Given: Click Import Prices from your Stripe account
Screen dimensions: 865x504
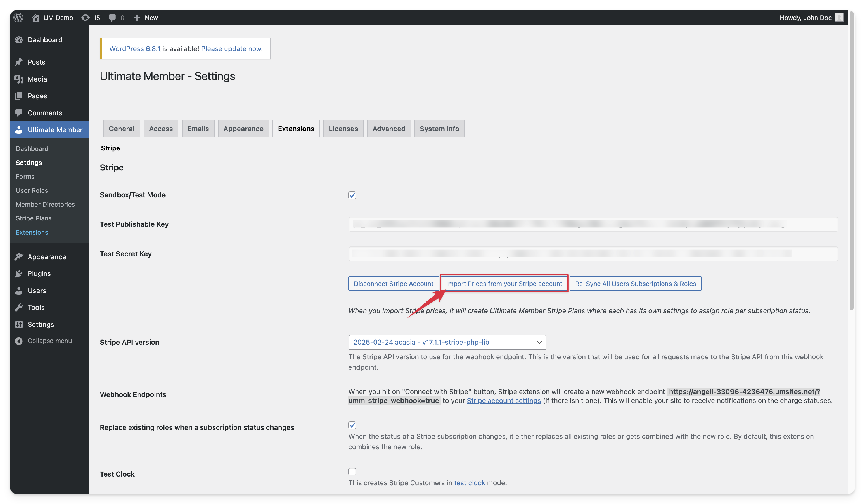Looking at the screenshot, I should (x=504, y=283).
